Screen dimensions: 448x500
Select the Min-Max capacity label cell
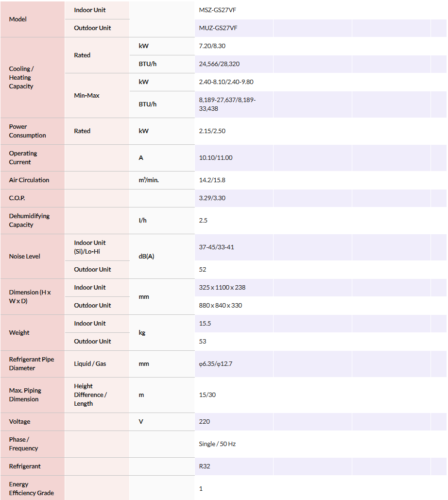87,96
